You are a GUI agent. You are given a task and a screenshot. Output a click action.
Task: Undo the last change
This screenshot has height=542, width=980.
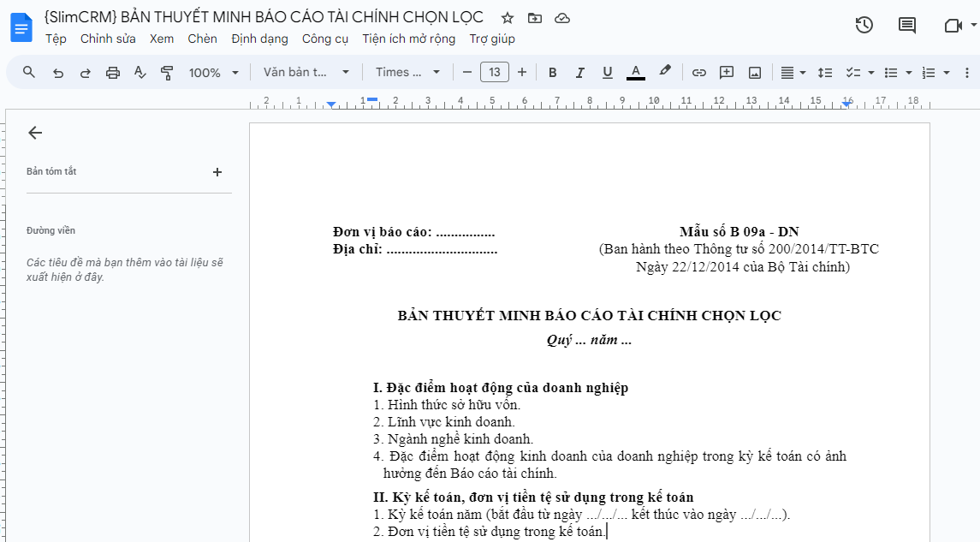pos(57,72)
